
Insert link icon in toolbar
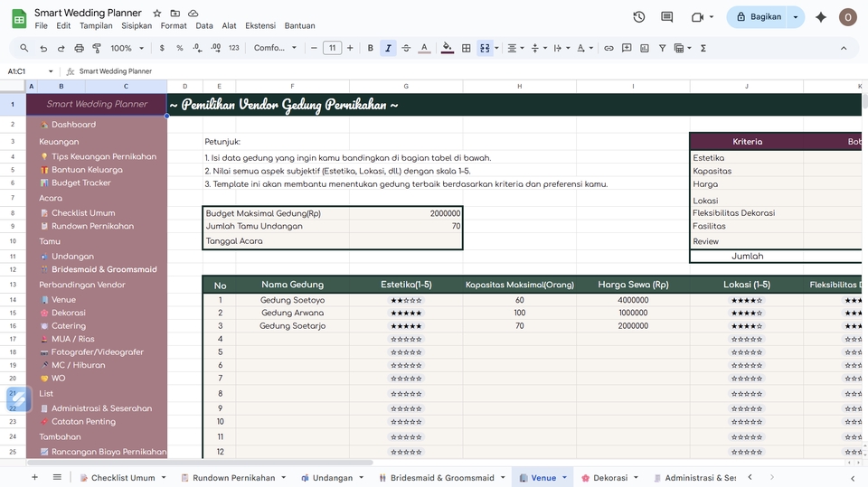pos(609,48)
